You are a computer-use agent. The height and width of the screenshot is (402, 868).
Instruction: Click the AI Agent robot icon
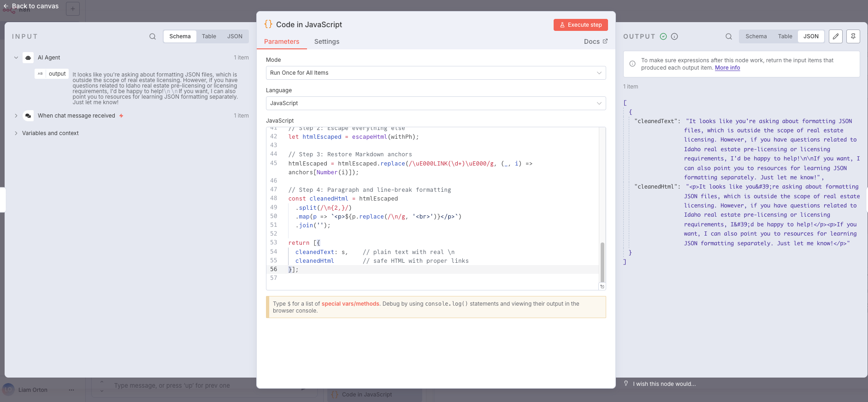(x=28, y=58)
